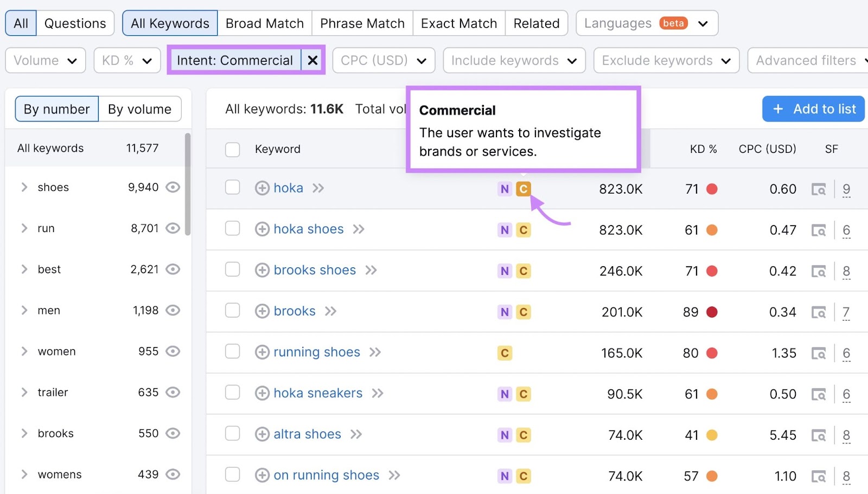Click the eye icon next to womens group
Screen dimensions: 868x494
172,474
